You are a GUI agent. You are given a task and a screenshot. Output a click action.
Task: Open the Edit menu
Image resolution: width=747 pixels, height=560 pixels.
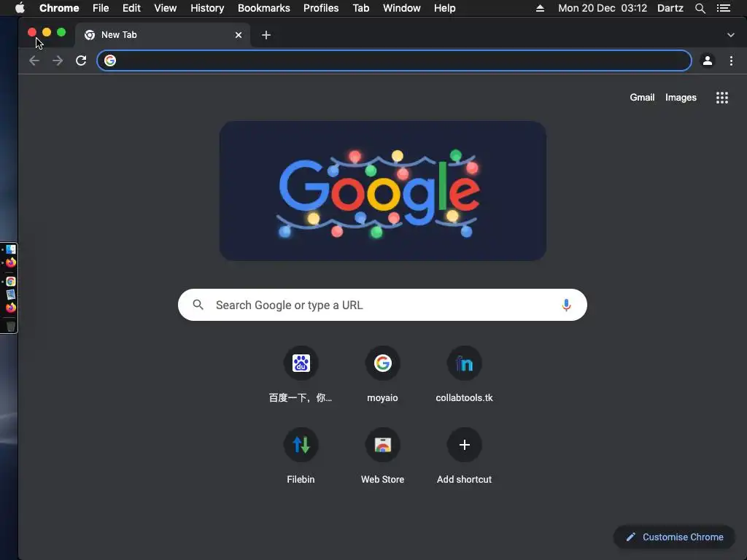(x=131, y=8)
